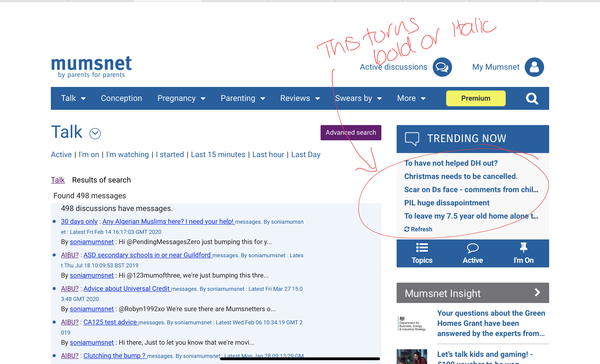Image resolution: width=600 pixels, height=364 pixels.
Task: Select the I'm On pin icon
Action: [523, 247]
